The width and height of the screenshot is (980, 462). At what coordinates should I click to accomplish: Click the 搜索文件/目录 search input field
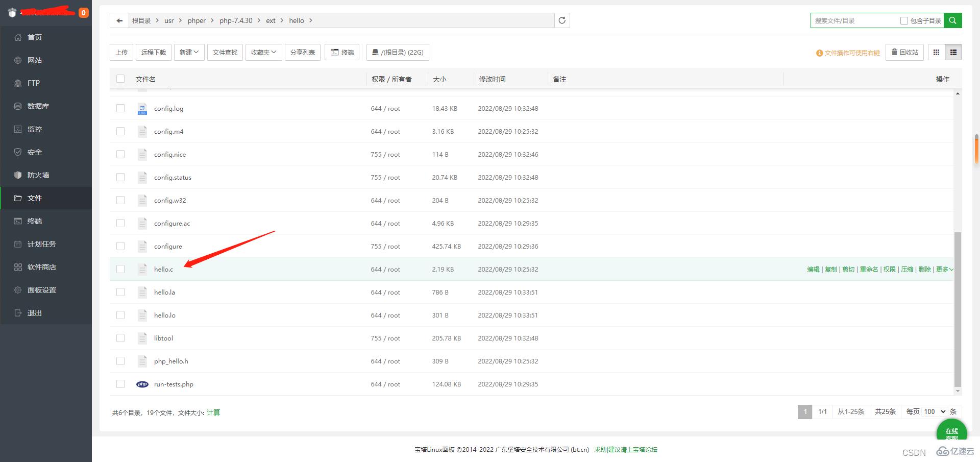[854, 20]
